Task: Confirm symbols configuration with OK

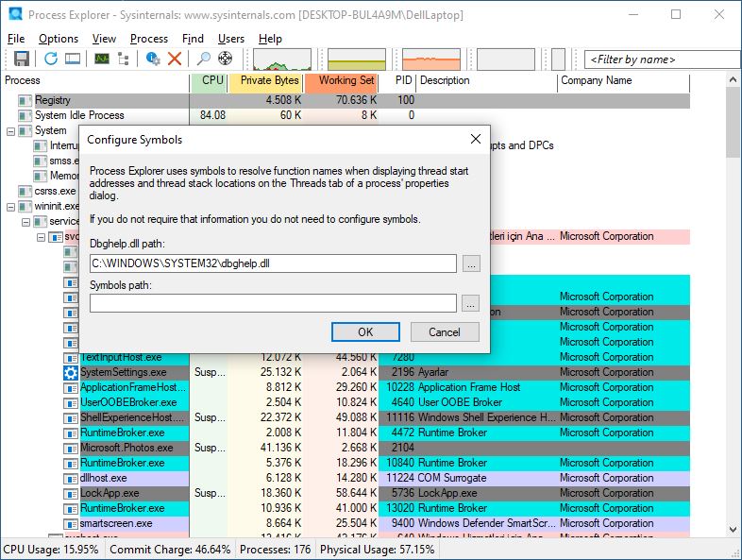Action: click(x=365, y=331)
